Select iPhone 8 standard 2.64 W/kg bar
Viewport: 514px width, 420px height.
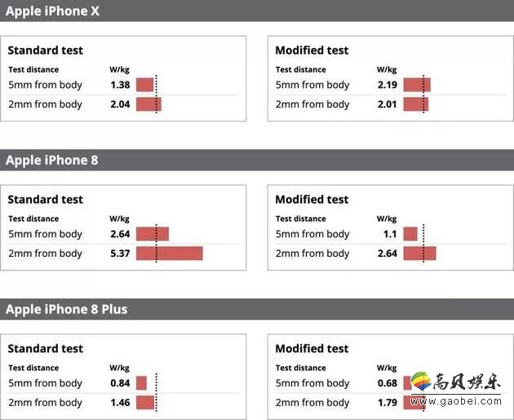153,234
